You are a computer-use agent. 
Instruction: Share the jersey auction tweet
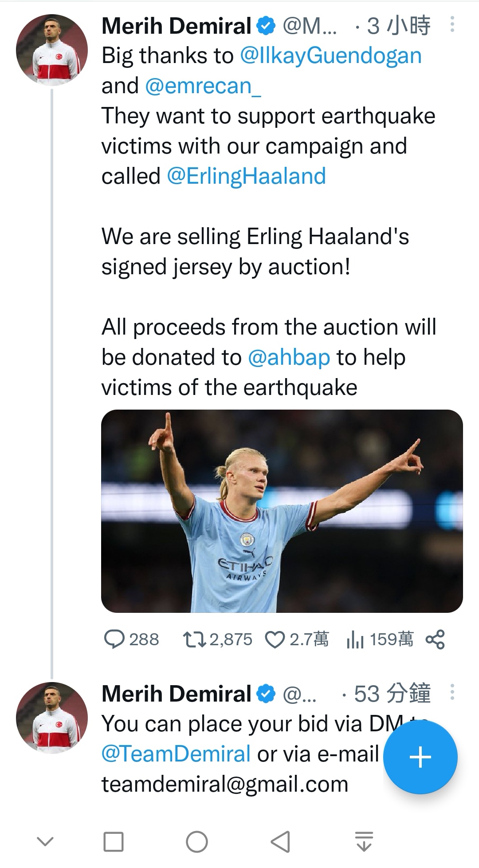[435, 639]
